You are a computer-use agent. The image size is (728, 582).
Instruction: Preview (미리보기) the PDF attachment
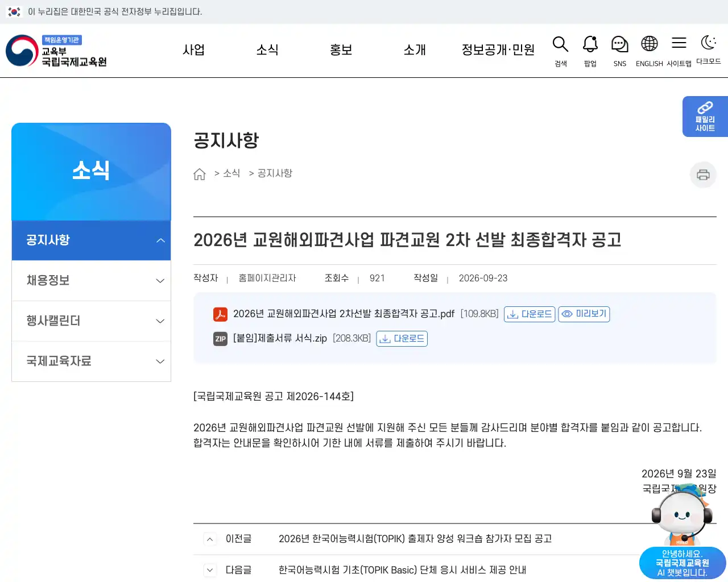[x=584, y=314]
